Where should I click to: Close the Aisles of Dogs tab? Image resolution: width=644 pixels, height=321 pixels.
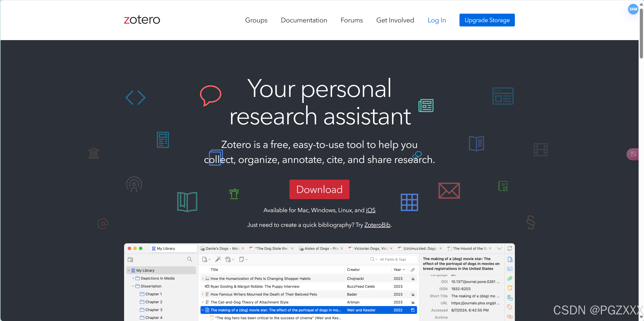[342, 248]
